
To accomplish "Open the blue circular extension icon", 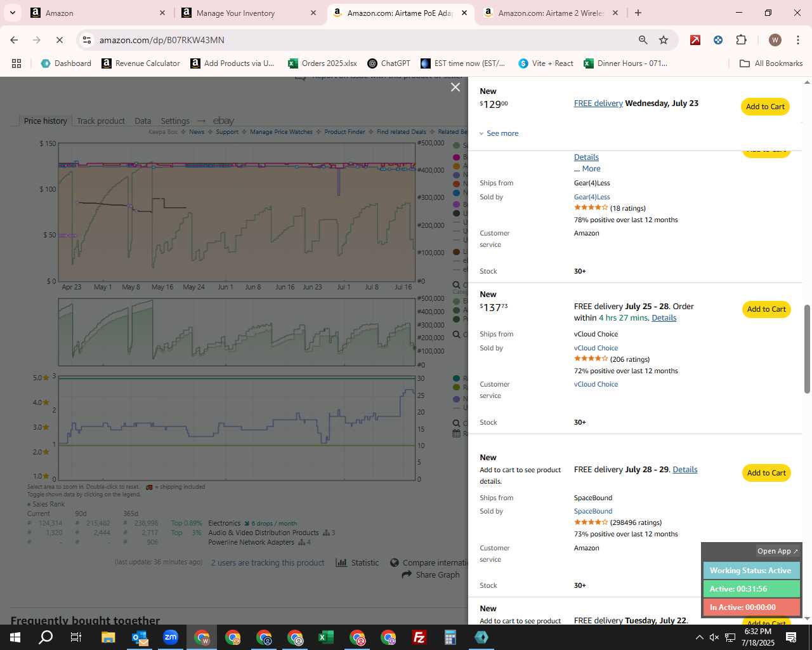I will (x=718, y=40).
